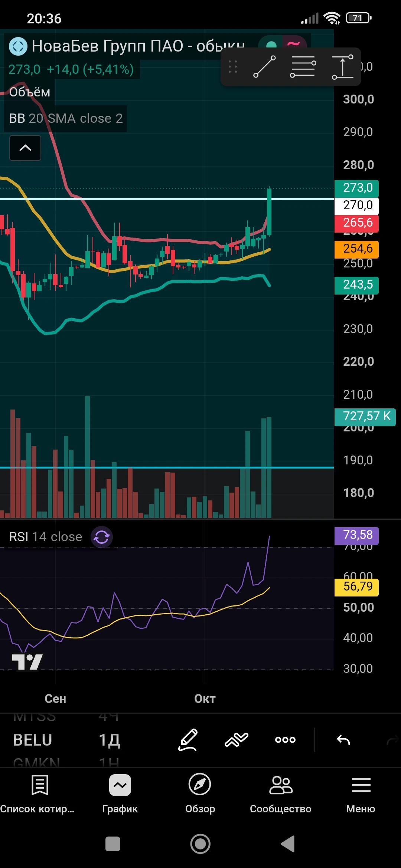The height and width of the screenshot is (868, 401).
Task: Switch to the Обзор tab
Action: tap(200, 793)
